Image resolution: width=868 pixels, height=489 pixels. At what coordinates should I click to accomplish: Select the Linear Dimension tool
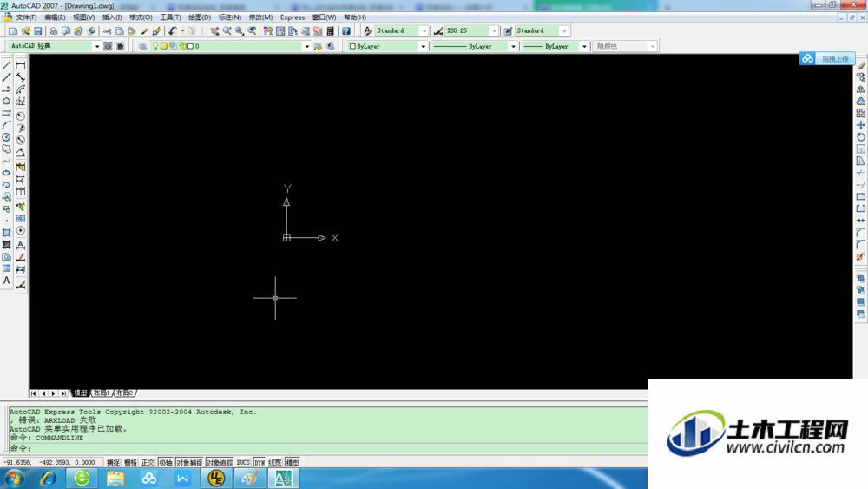[21, 65]
